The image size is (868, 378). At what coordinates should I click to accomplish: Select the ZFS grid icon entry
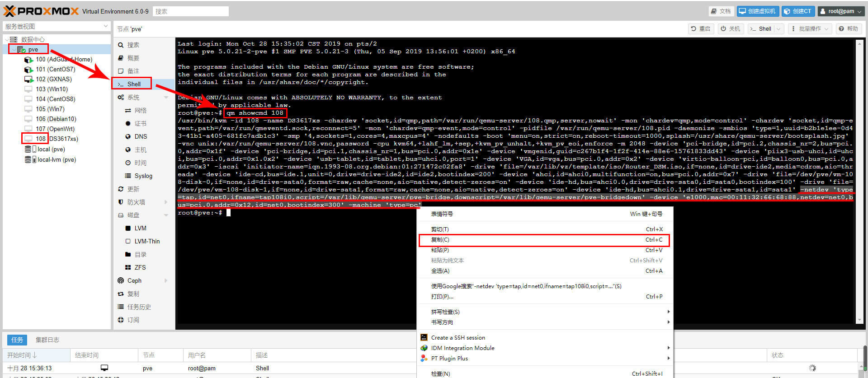pos(140,267)
